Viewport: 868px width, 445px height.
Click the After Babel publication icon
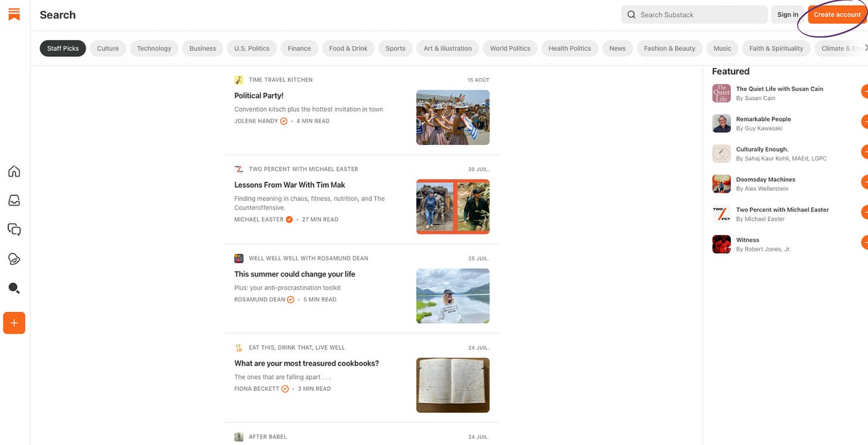[238, 437]
